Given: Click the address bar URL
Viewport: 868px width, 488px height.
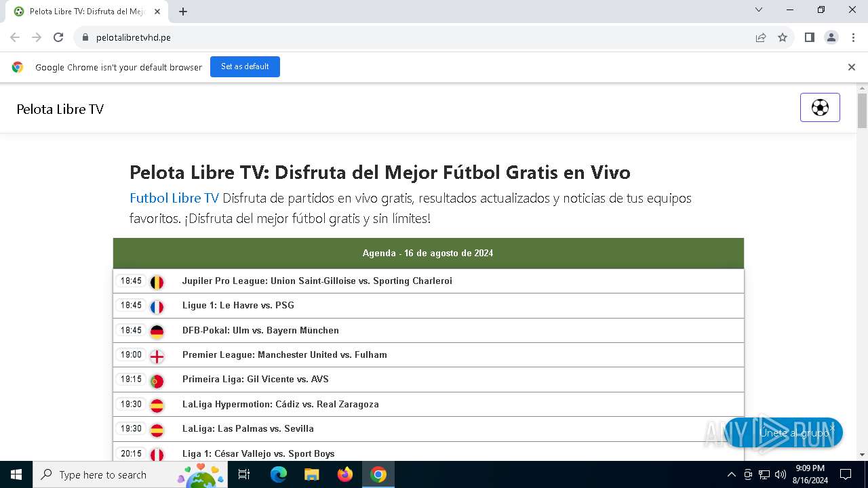Looking at the screenshot, I should click(x=134, y=37).
